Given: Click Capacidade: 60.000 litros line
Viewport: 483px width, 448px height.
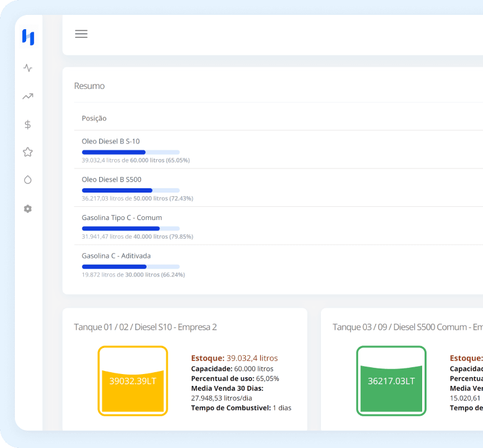Looking at the screenshot, I should click(x=232, y=368).
